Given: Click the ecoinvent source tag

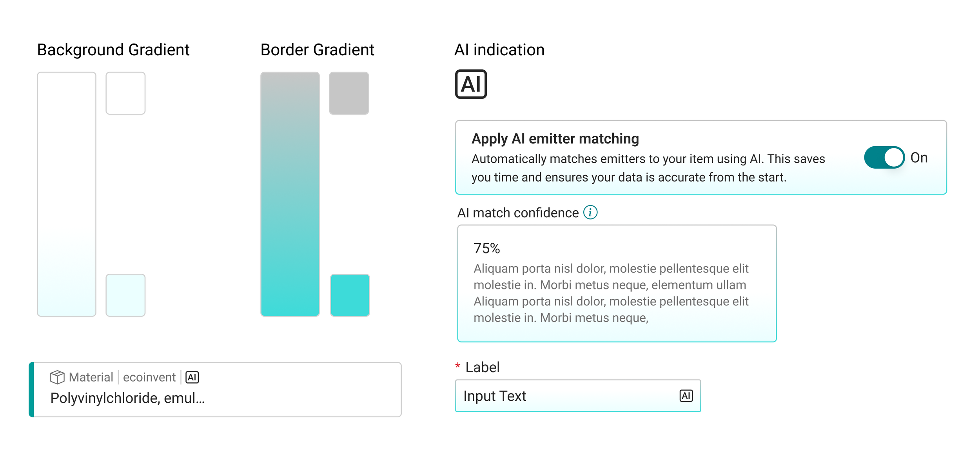Looking at the screenshot, I should (149, 377).
